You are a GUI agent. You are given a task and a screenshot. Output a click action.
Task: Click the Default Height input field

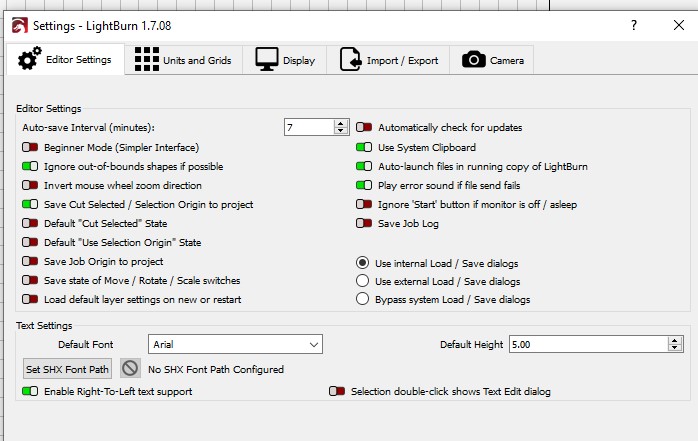pyautogui.click(x=588, y=344)
